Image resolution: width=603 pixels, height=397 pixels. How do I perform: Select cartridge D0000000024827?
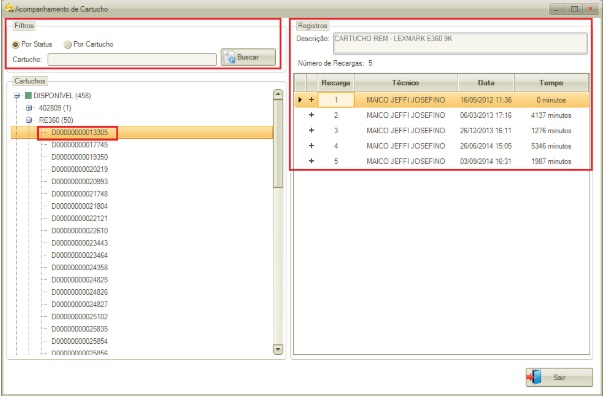click(x=80, y=304)
